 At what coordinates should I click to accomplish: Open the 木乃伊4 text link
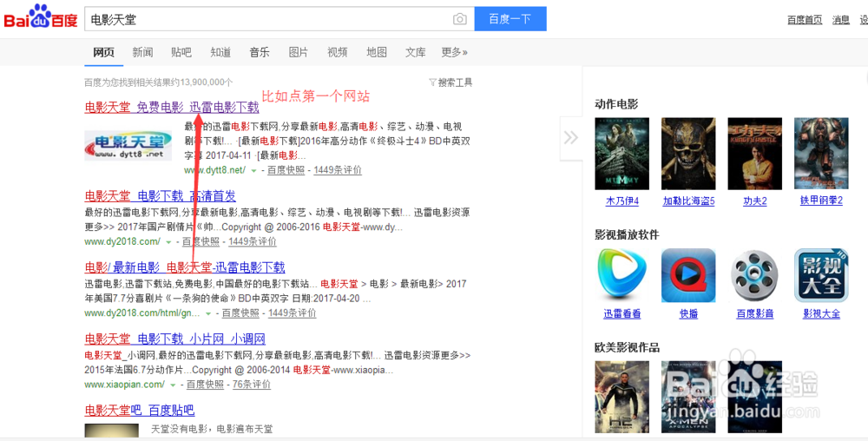point(621,201)
